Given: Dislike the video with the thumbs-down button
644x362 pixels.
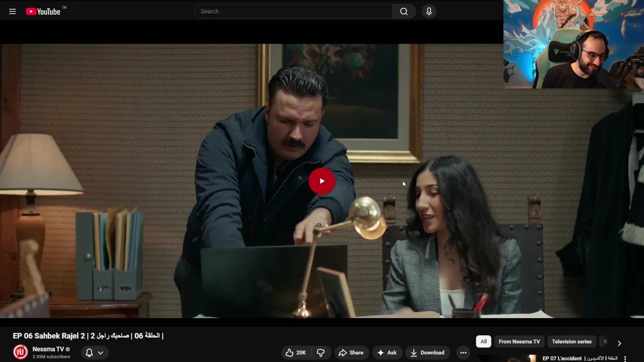Looking at the screenshot, I should pos(321,352).
